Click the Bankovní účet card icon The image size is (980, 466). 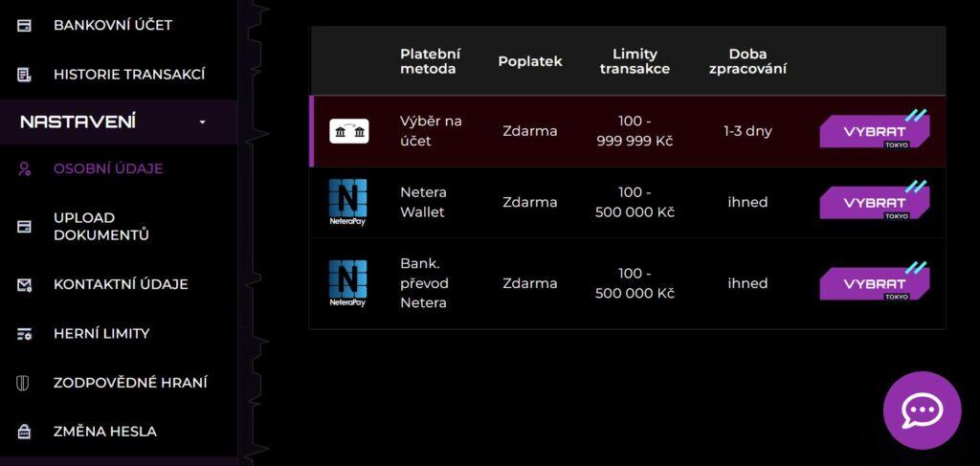click(x=24, y=26)
